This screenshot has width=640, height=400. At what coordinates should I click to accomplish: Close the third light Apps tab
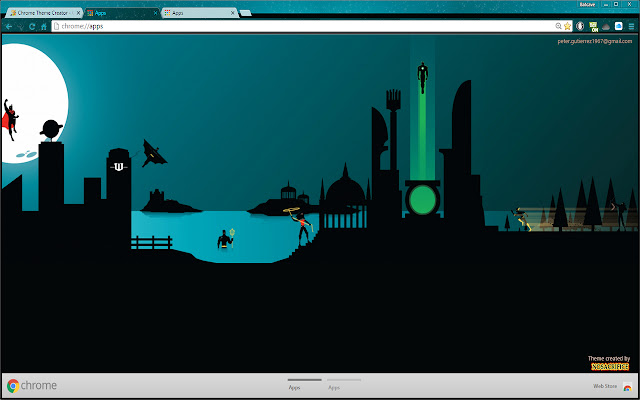pos(233,13)
